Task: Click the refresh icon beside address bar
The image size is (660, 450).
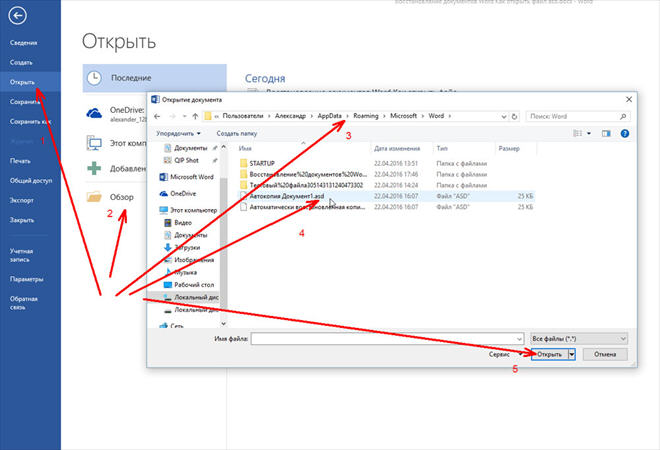Action: click(x=514, y=117)
